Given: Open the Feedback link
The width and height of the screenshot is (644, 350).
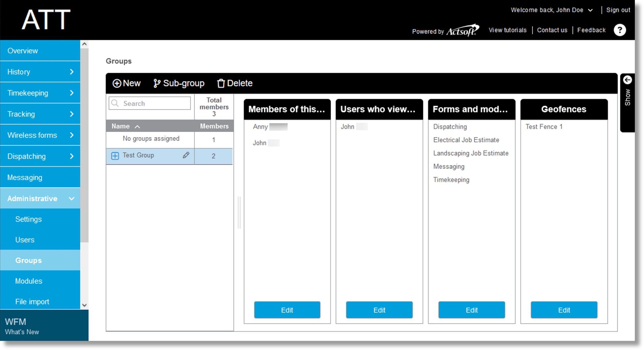Looking at the screenshot, I should coord(591,30).
